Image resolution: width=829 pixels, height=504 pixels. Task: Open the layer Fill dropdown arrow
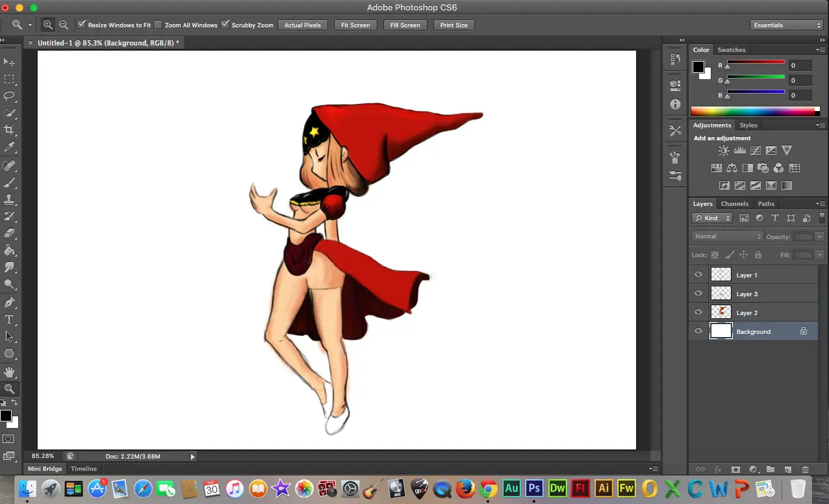click(x=820, y=255)
